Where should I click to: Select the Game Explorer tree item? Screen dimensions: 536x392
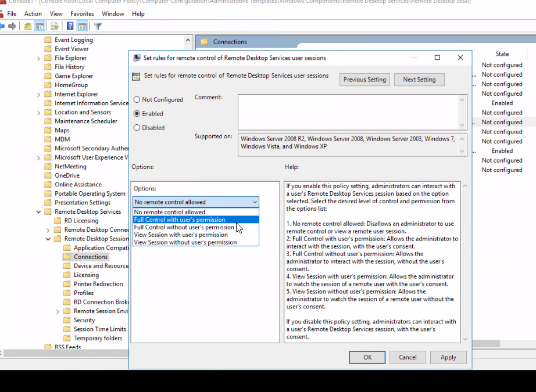[74, 76]
